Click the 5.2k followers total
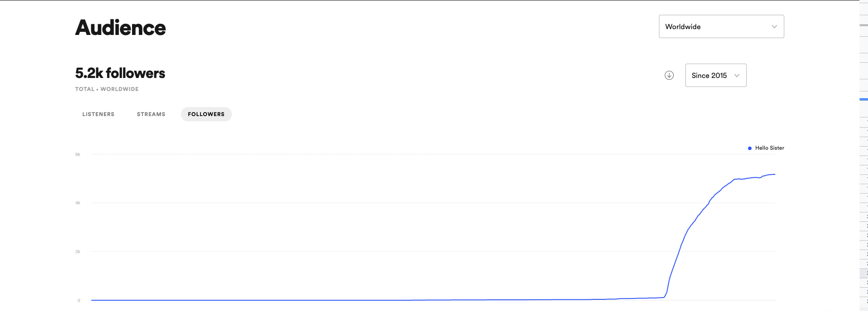This screenshot has width=868, height=311. coord(120,73)
